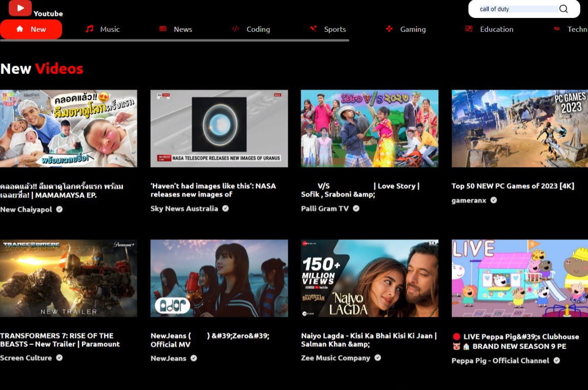Viewport: 588px width, 390px height.
Task: Click the Gaming controller icon
Action: point(389,29)
